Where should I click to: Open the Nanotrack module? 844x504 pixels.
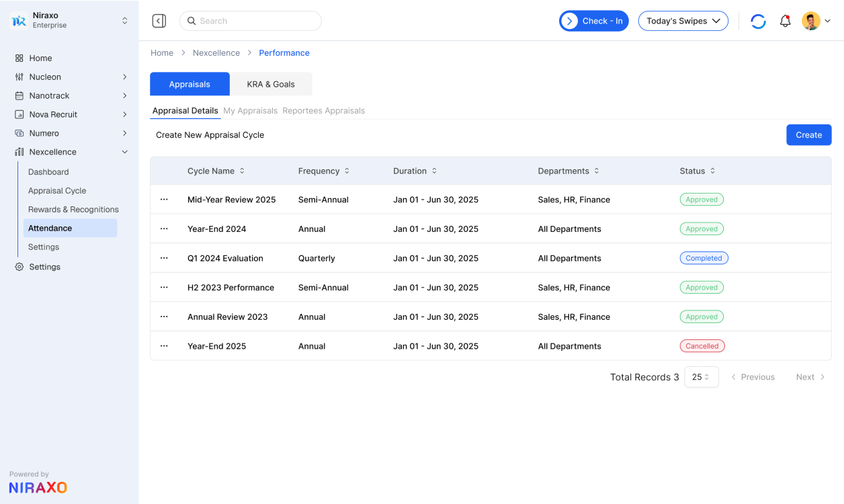[x=50, y=95]
